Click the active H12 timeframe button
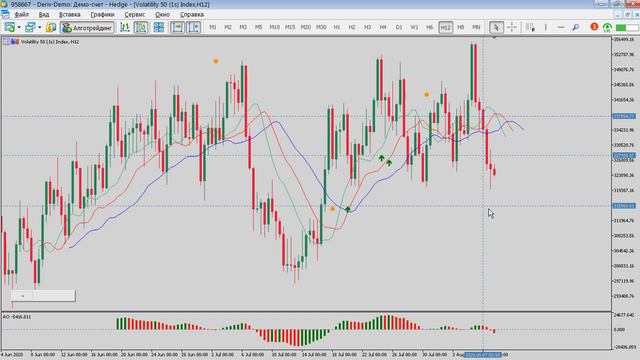 pos(445,27)
